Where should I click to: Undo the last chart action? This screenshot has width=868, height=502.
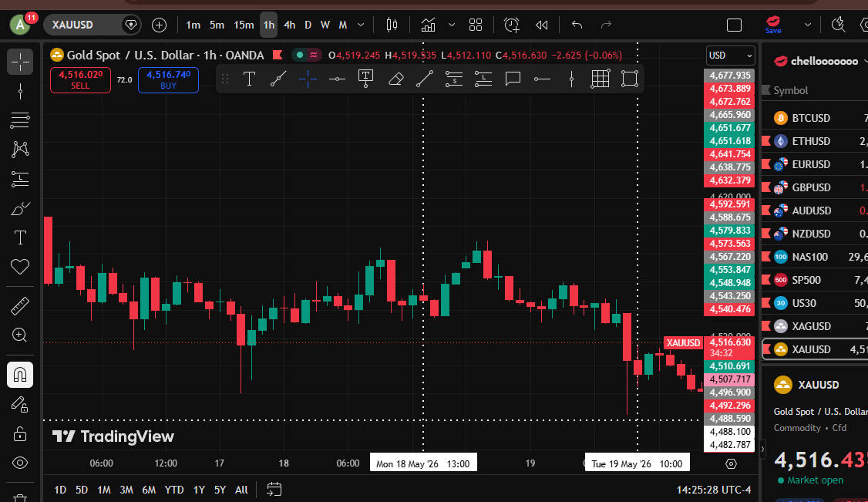tap(577, 25)
